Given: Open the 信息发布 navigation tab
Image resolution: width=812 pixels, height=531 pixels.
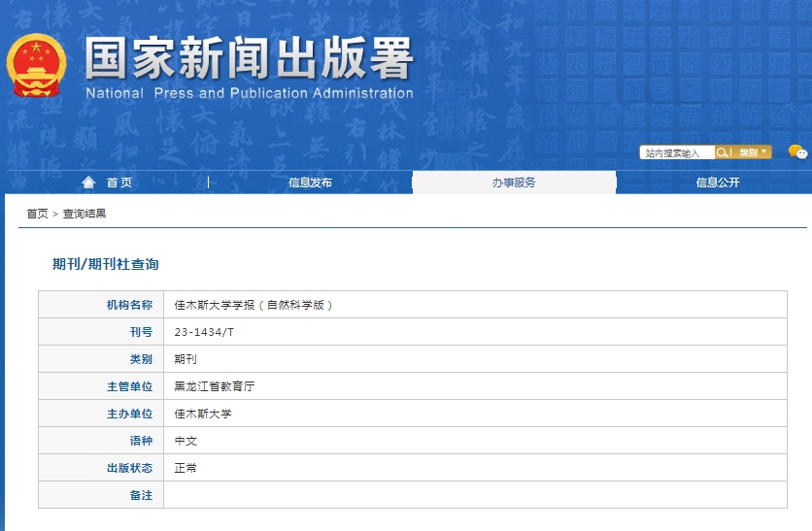Looking at the screenshot, I should pos(310,183).
